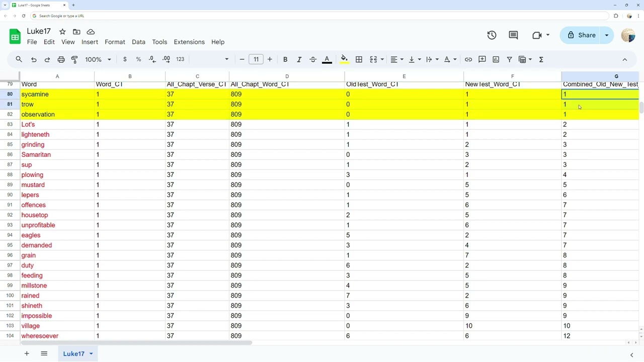This screenshot has width=644, height=362.
Task: Click the search menus magnifier icon
Action: click(19, 59)
